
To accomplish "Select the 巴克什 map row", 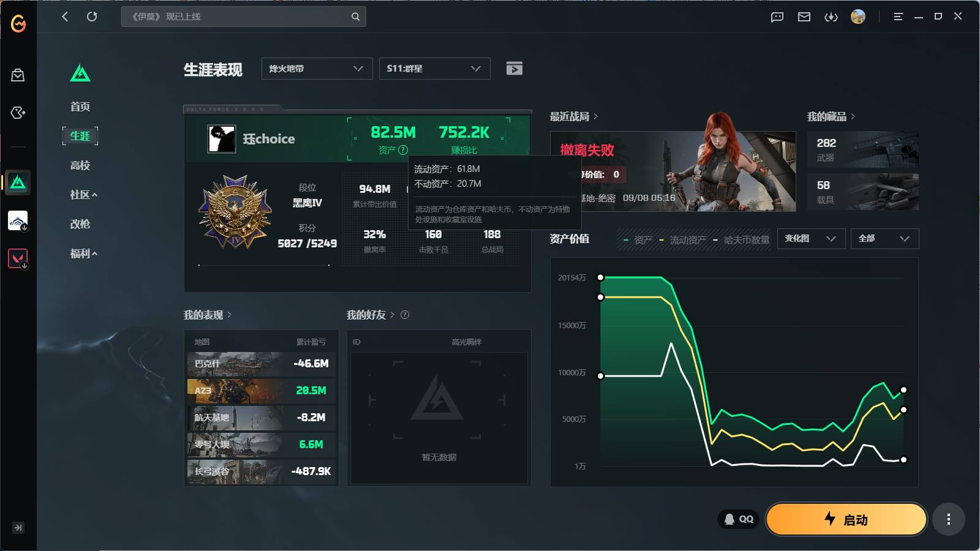I will coord(262,364).
